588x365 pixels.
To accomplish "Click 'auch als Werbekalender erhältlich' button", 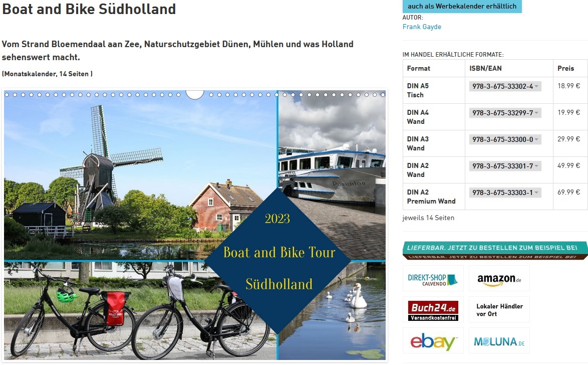I will pos(462,7).
